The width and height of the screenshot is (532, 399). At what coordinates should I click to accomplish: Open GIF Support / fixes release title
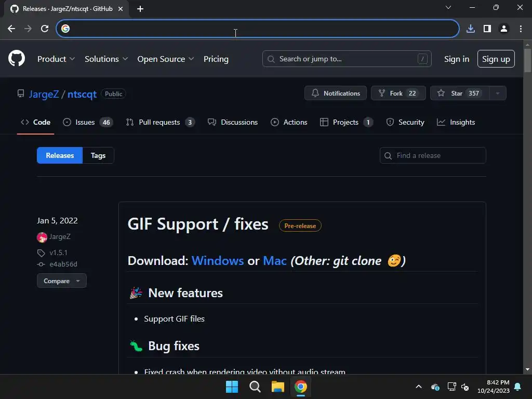click(x=198, y=224)
